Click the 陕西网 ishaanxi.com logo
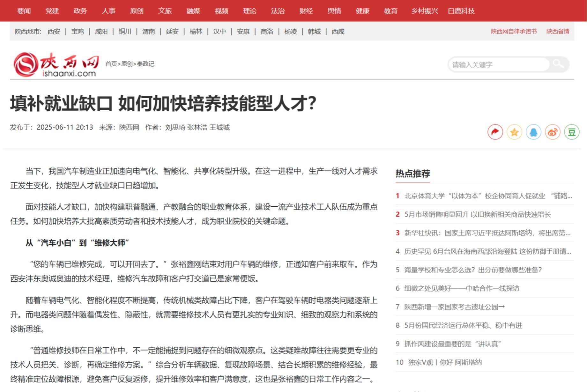This screenshot has width=587, height=392. coord(56,64)
